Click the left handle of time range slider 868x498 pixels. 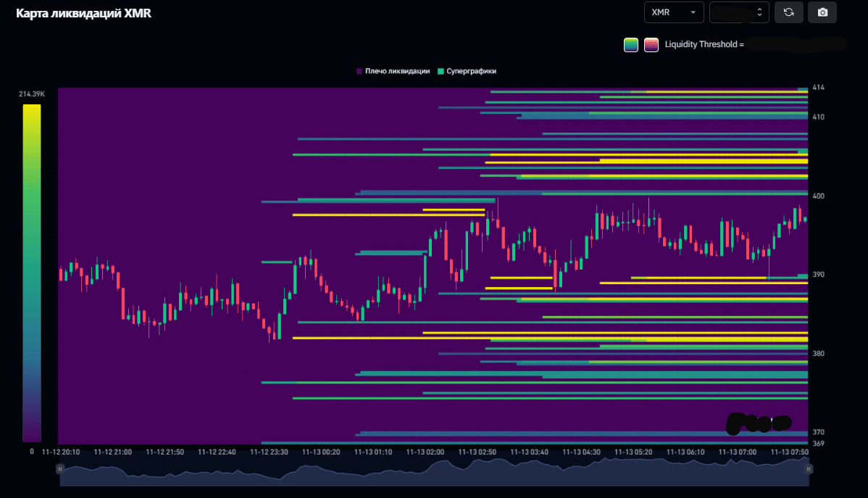(60, 469)
